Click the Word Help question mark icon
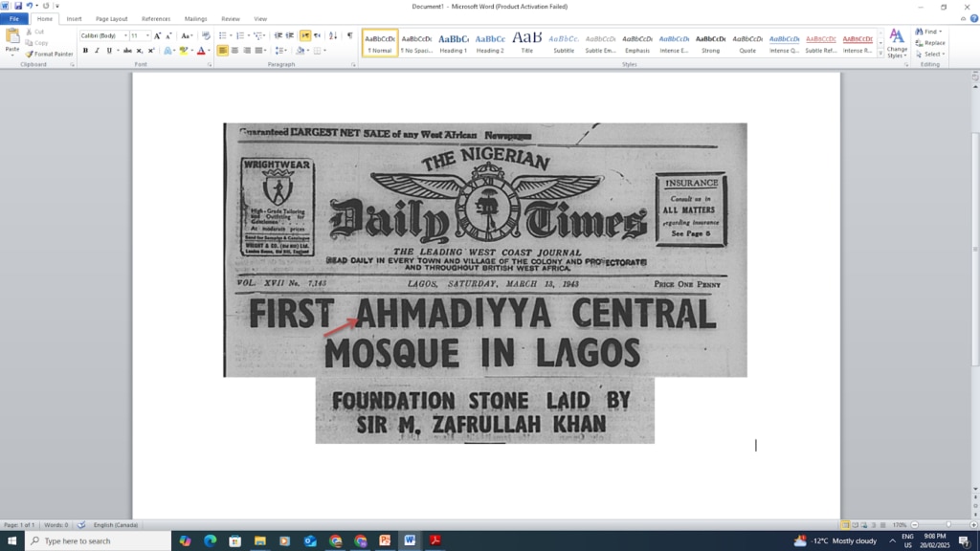The height and width of the screenshot is (551, 980). point(973,19)
